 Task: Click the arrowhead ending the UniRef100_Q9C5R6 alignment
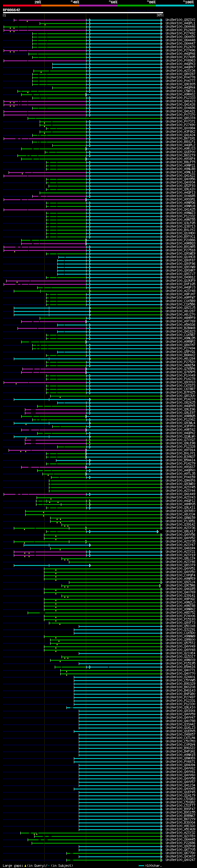[160, 586]
